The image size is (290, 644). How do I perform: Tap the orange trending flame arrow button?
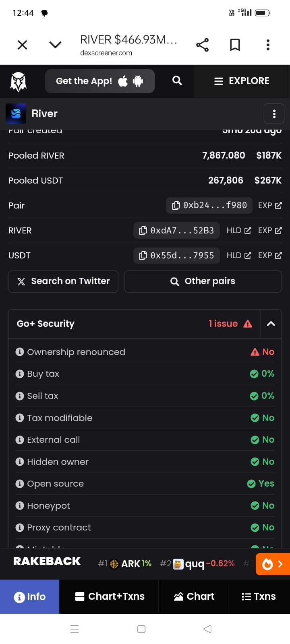click(273, 564)
